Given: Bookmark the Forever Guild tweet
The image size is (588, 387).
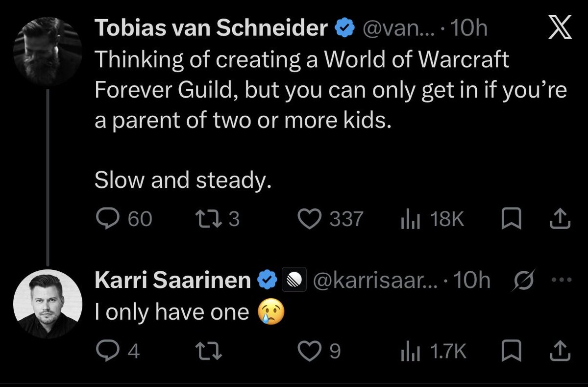Looking at the screenshot, I should [x=511, y=219].
